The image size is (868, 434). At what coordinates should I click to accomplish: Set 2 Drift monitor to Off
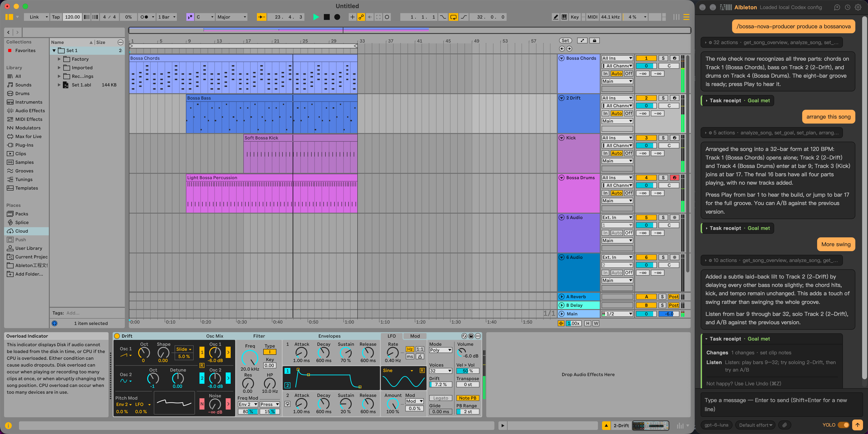pyautogui.click(x=628, y=113)
